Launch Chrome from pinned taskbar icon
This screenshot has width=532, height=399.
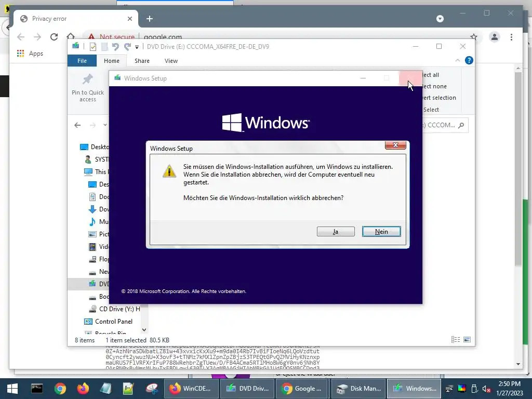(60, 389)
